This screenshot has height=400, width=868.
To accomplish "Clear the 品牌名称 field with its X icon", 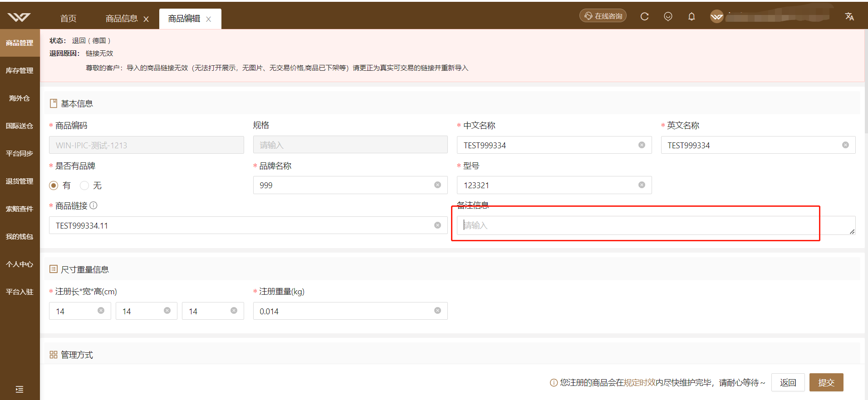I will coord(437,185).
